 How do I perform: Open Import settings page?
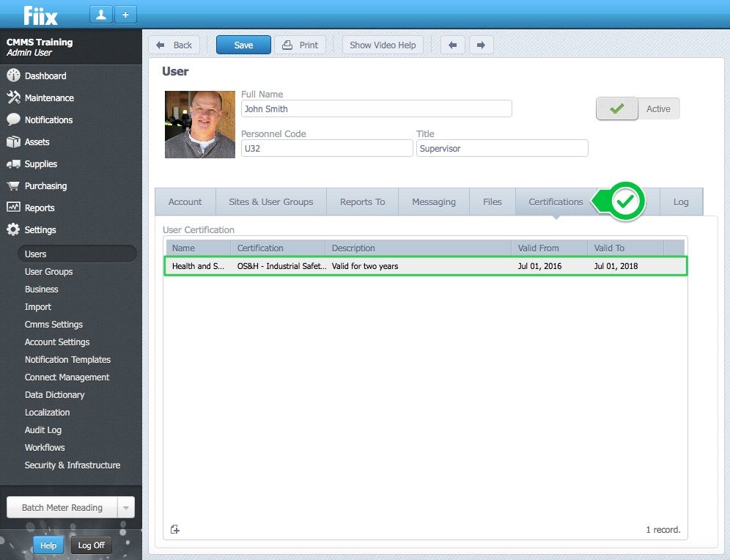(37, 307)
